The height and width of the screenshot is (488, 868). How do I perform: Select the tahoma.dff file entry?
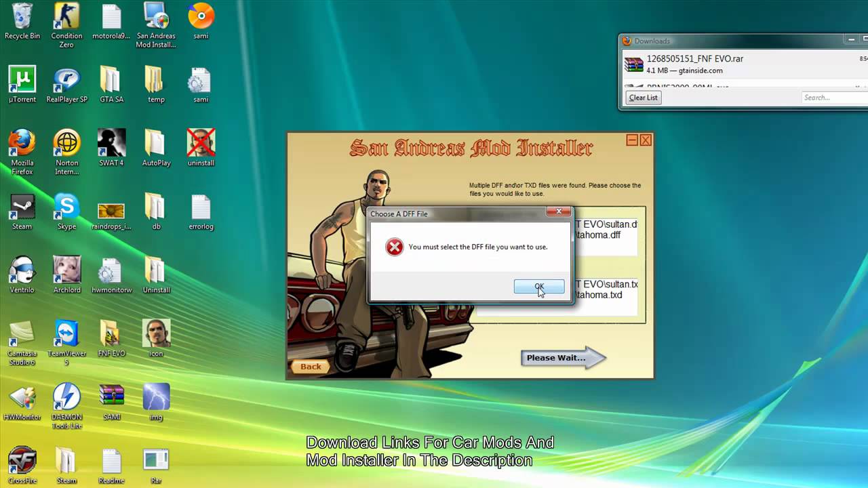pos(598,235)
